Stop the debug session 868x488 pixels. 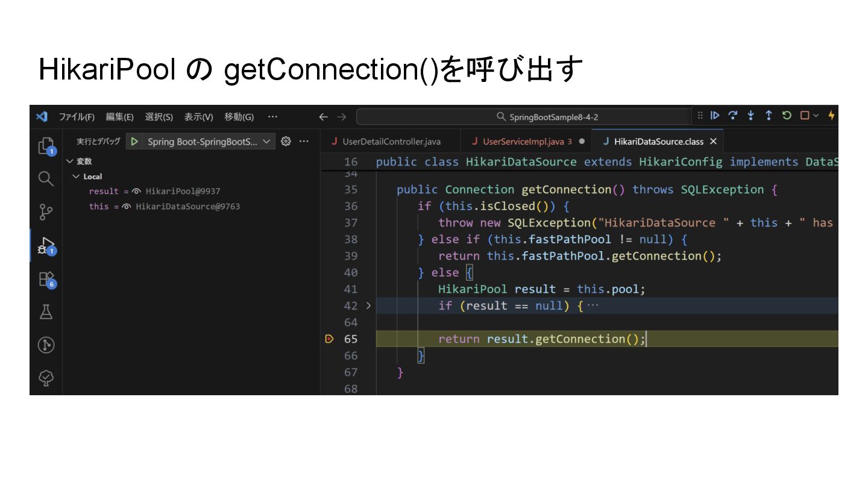[x=804, y=116]
